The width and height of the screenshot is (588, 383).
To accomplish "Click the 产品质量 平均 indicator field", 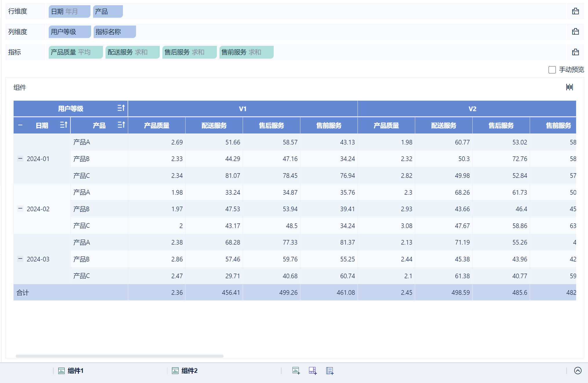I will [x=75, y=52].
